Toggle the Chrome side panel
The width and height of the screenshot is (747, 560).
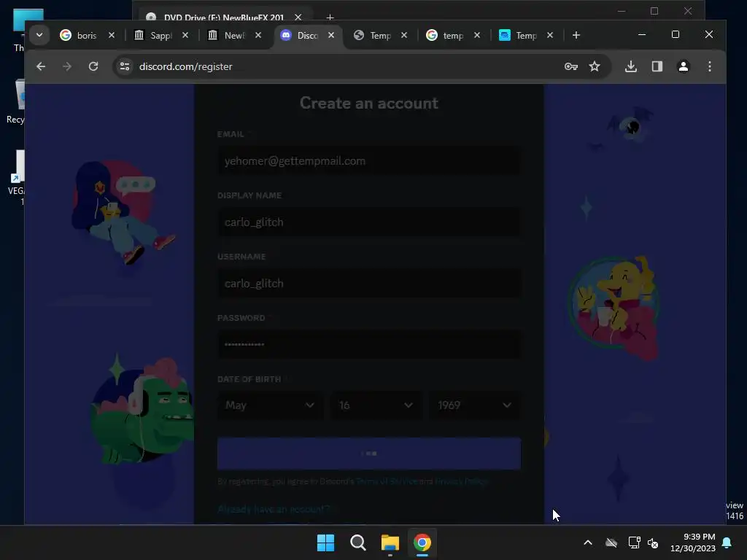tap(657, 66)
